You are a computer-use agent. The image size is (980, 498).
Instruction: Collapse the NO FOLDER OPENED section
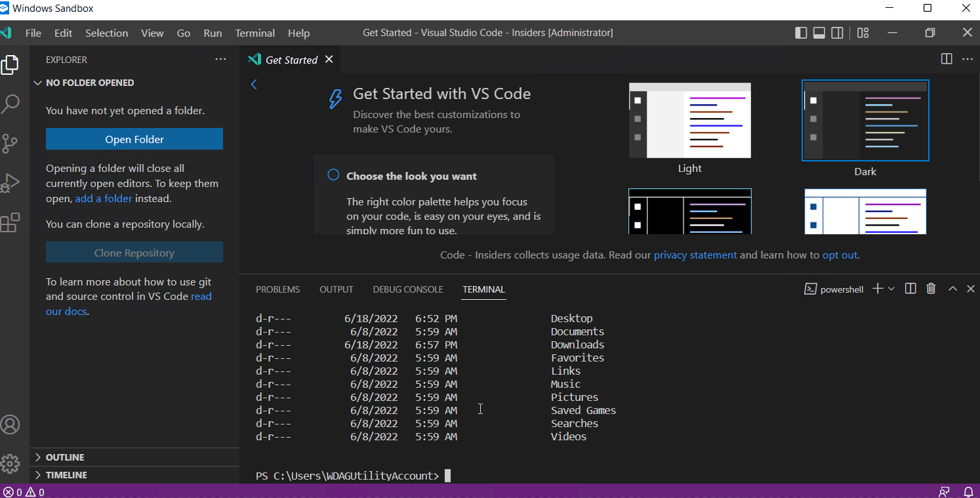(x=38, y=83)
